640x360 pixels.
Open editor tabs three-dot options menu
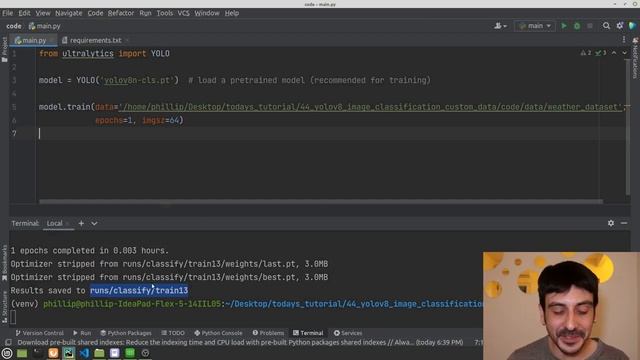point(624,40)
